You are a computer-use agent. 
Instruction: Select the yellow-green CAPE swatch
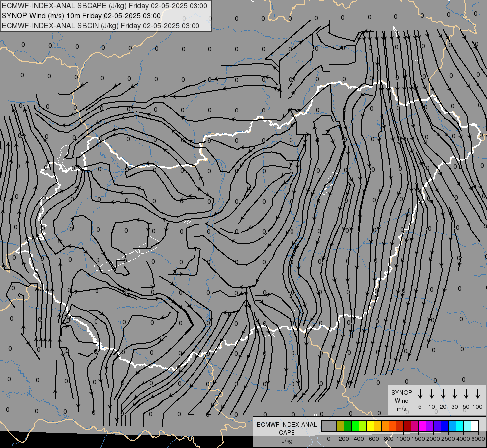click(x=363, y=426)
